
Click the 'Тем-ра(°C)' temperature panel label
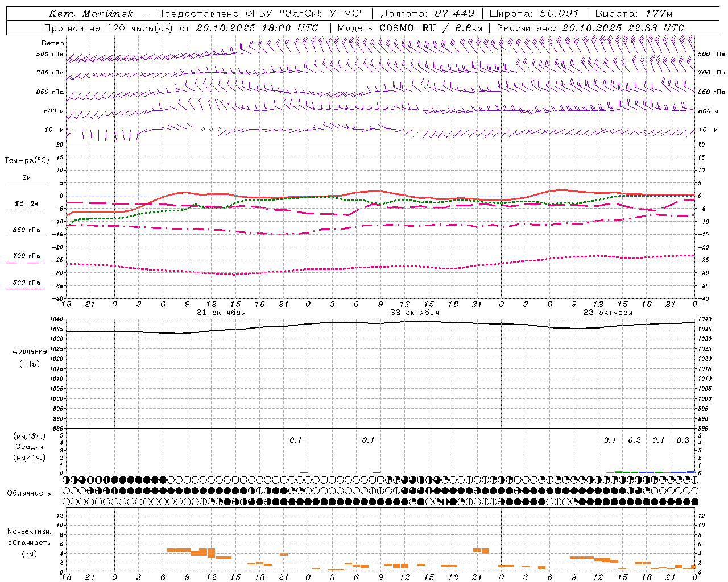pyautogui.click(x=27, y=160)
